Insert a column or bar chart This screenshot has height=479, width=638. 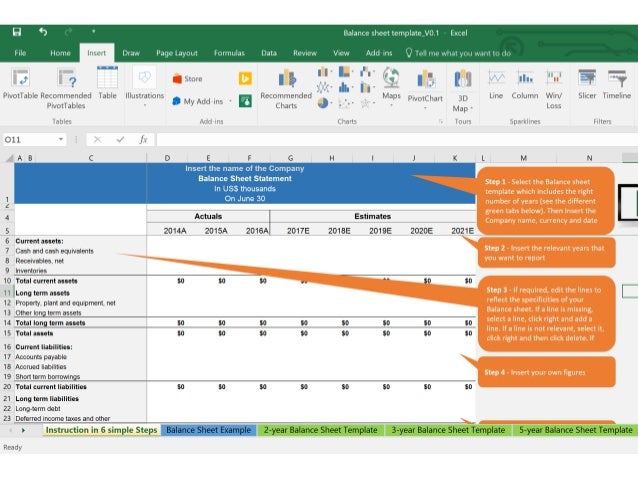(324, 72)
